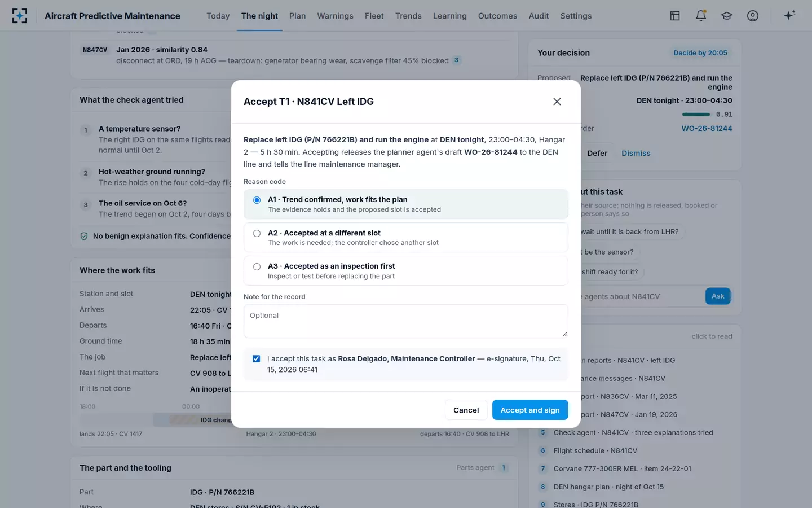This screenshot has height=508, width=812.
Task: Click the source row N836CV Mar 11, 2025
Action: [629, 397]
